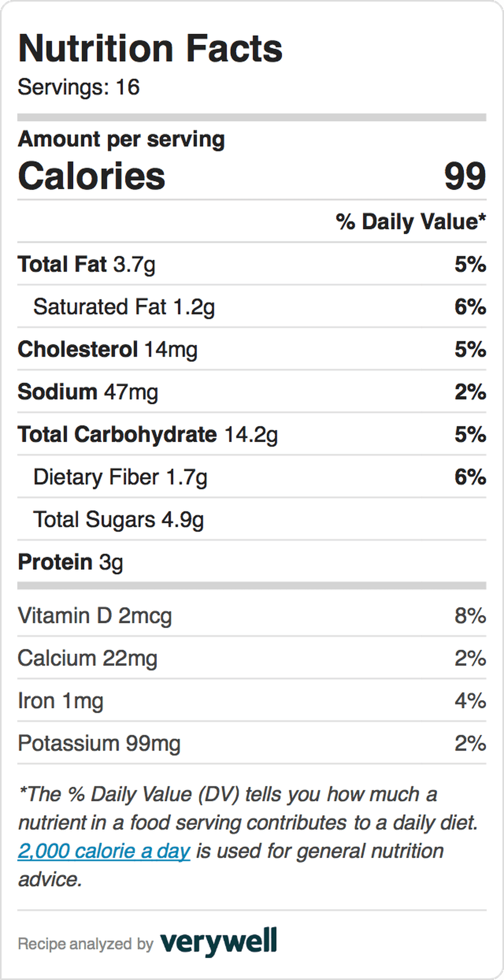Select the Calories row value 99
The width and height of the screenshot is (504, 980).
465,176
